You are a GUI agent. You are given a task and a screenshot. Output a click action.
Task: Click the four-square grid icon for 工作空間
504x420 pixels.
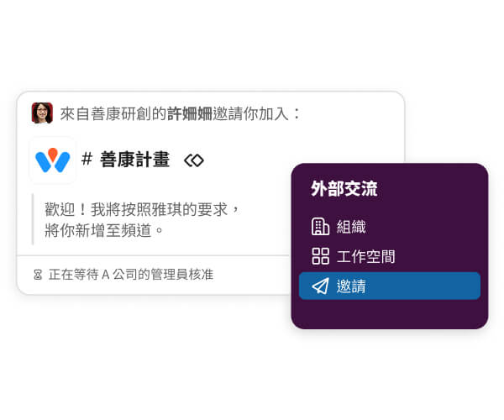tap(321, 256)
